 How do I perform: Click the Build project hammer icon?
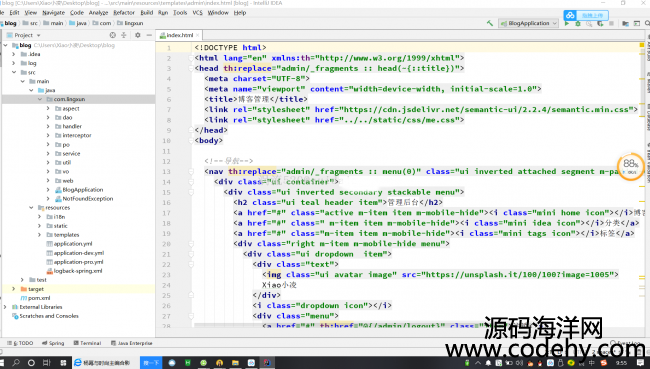490,23
